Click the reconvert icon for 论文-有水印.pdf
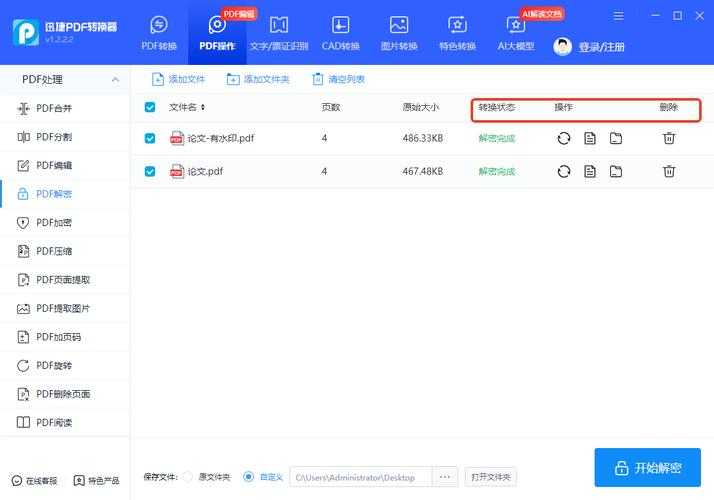Viewport: 714px width, 500px height. (x=564, y=138)
